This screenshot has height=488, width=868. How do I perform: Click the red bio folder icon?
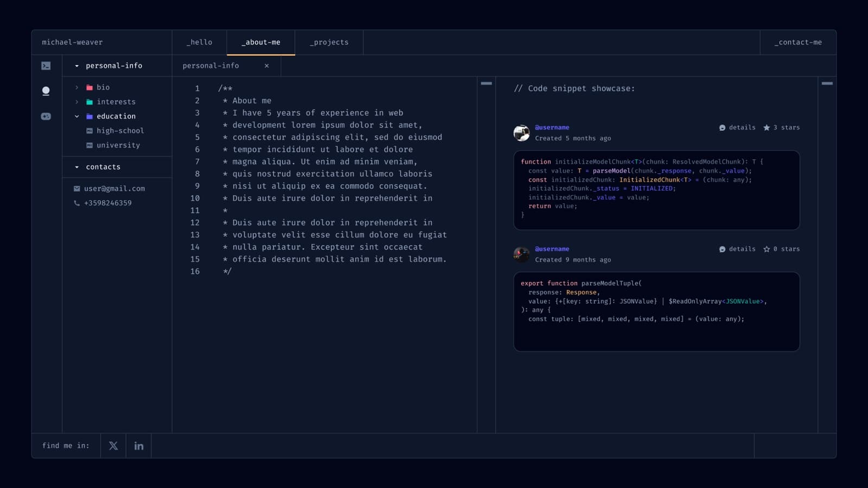90,87
